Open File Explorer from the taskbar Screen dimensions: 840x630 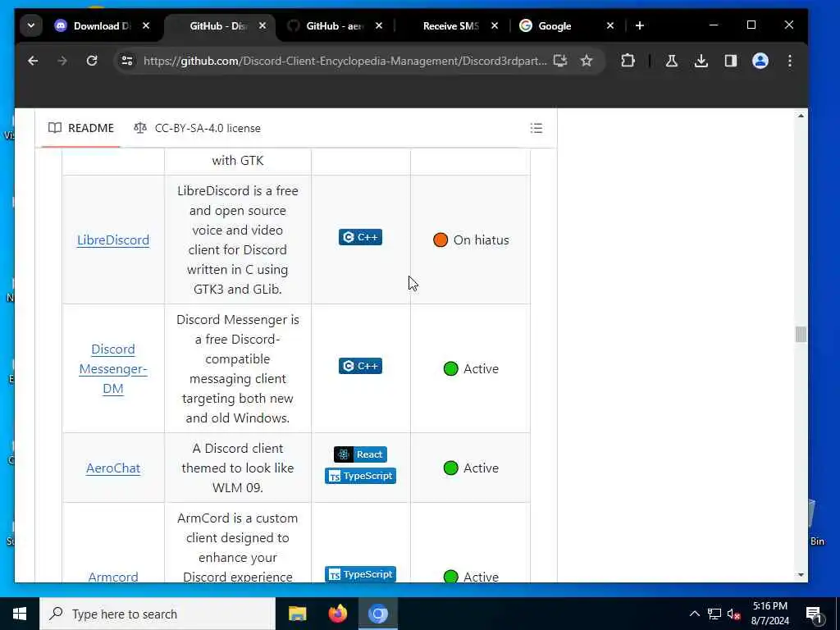[x=297, y=614]
